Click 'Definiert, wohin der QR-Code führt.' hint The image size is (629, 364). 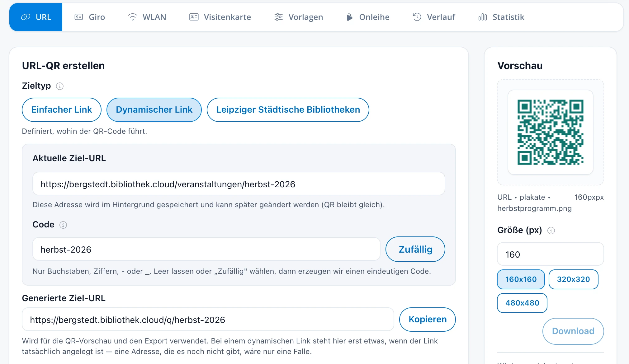pos(84,131)
